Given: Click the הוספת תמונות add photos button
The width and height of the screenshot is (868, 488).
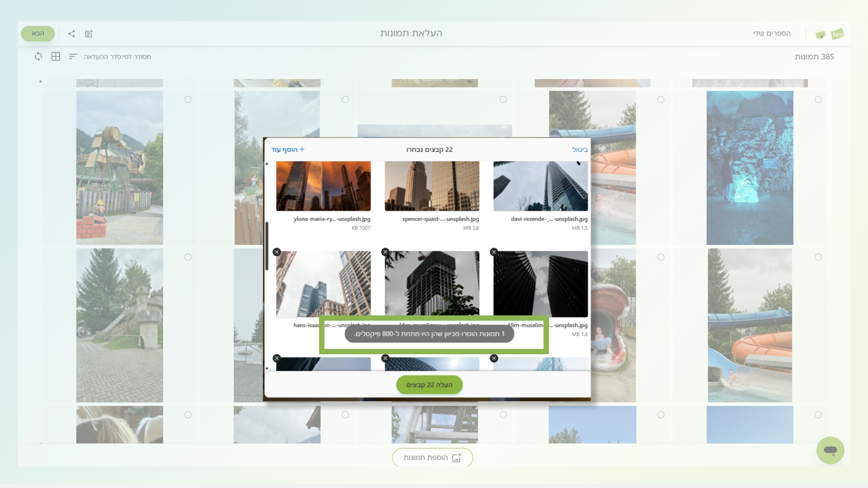Looking at the screenshot, I should click(432, 457).
